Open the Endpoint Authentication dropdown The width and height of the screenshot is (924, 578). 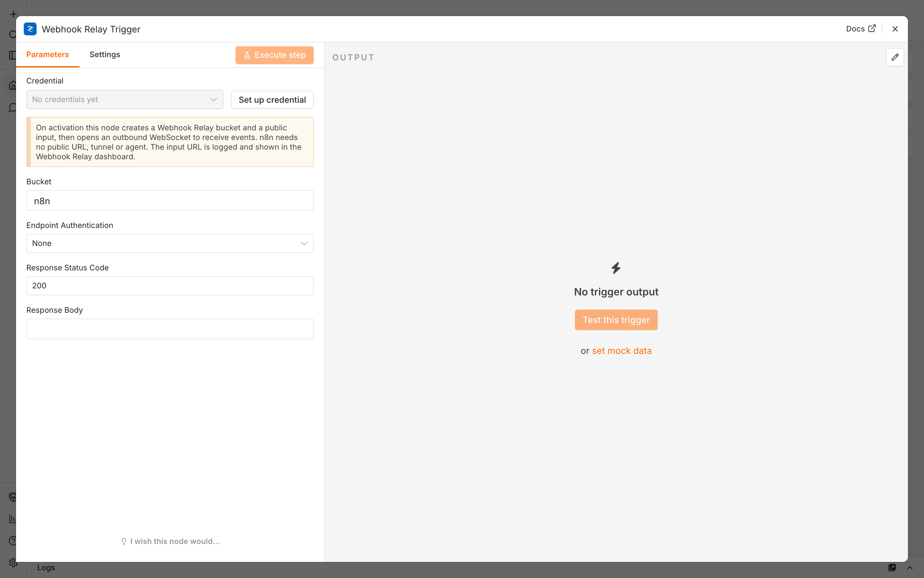(x=170, y=243)
